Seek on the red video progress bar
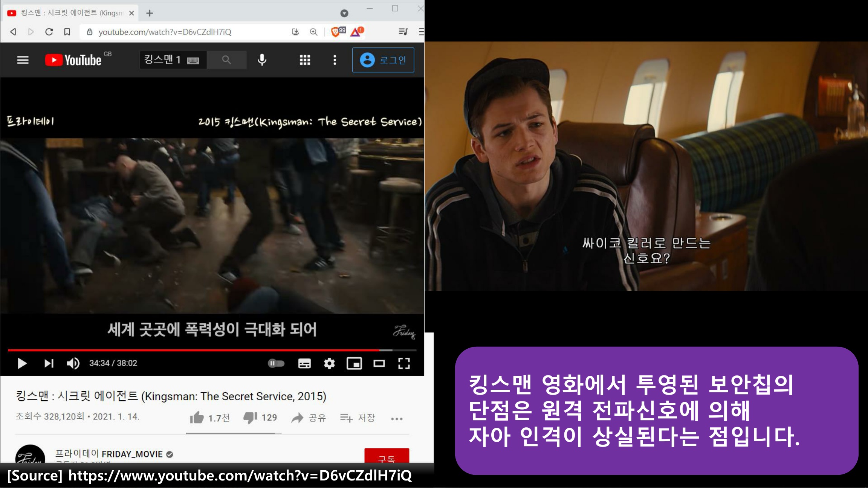The height and width of the screenshot is (488, 868). pyautogui.click(x=212, y=350)
